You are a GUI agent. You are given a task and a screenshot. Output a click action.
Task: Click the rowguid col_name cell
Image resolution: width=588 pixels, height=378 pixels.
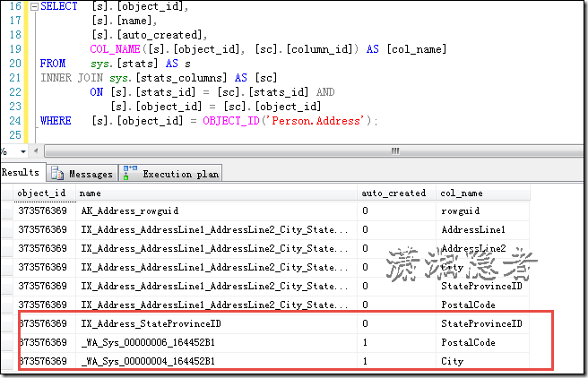click(x=460, y=211)
